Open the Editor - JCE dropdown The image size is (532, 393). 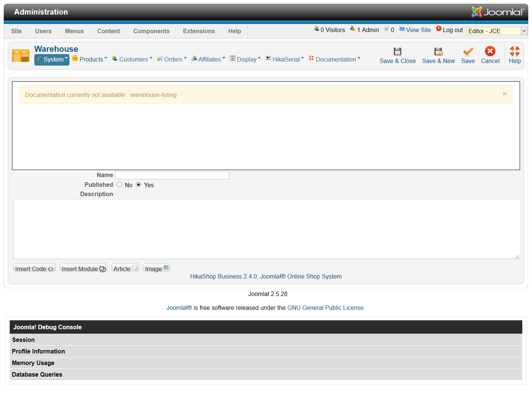pyautogui.click(x=497, y=31)
